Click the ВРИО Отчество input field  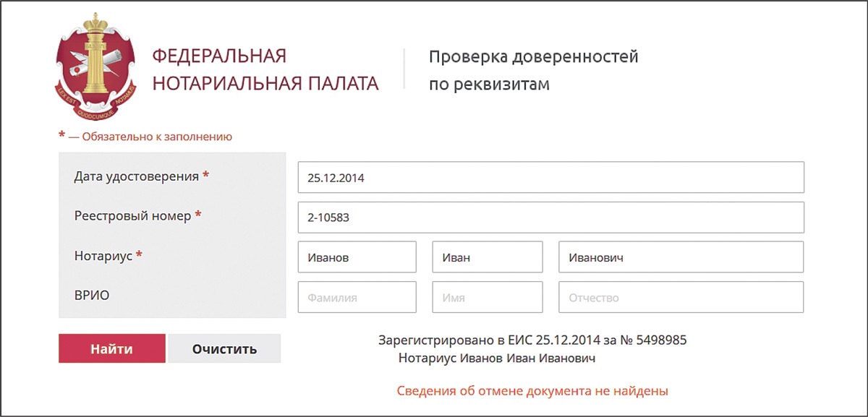[x=681, y=297]
